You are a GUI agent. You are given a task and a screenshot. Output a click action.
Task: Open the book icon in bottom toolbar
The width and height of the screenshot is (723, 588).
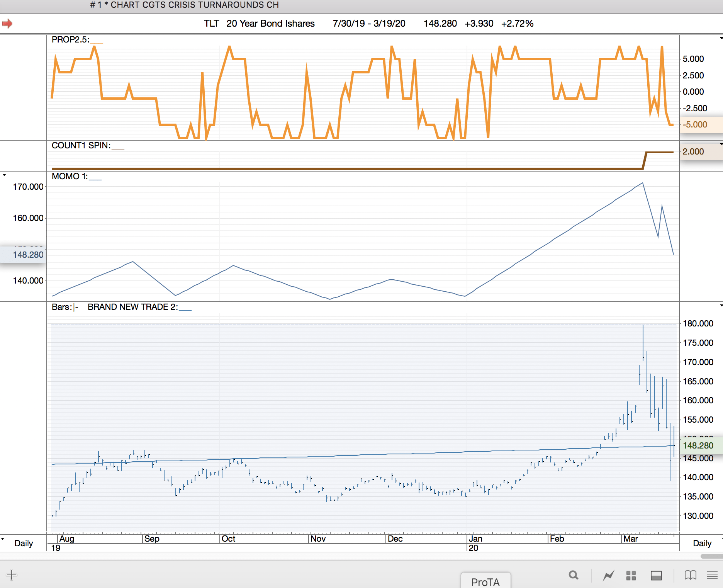point(691,576)
